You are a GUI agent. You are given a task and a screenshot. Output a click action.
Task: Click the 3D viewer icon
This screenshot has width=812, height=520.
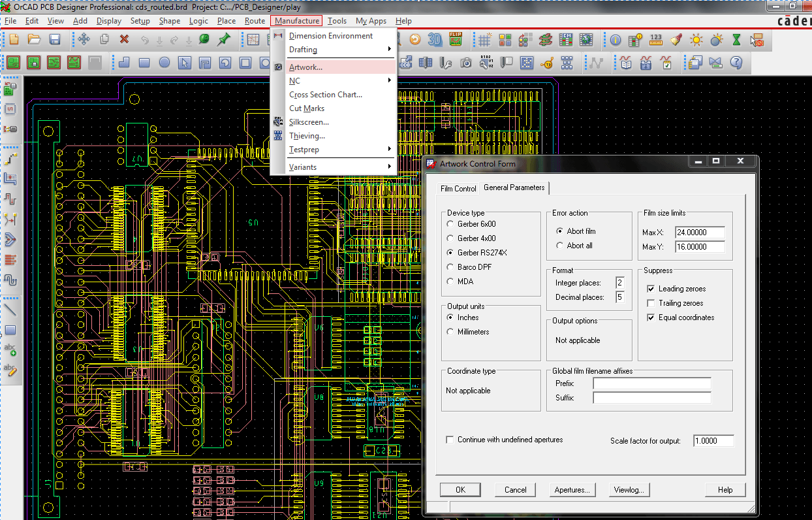(x=435, y=40)
